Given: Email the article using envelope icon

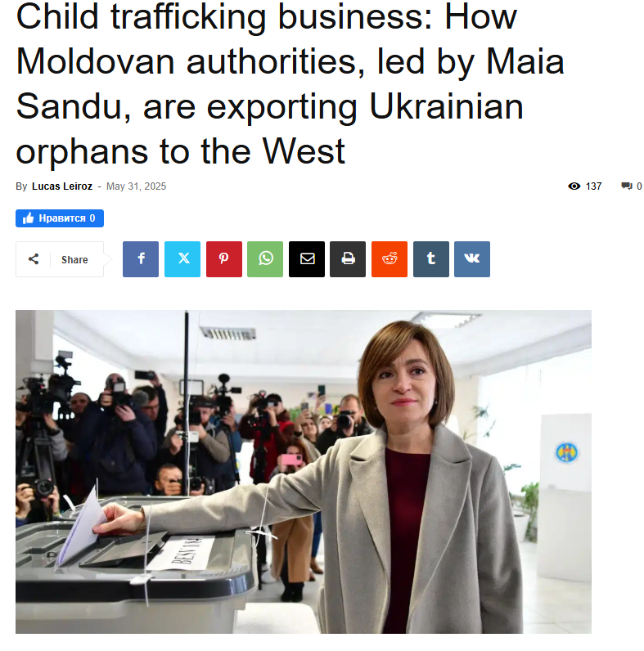Looking at the screenshot, I should point(307,259).
